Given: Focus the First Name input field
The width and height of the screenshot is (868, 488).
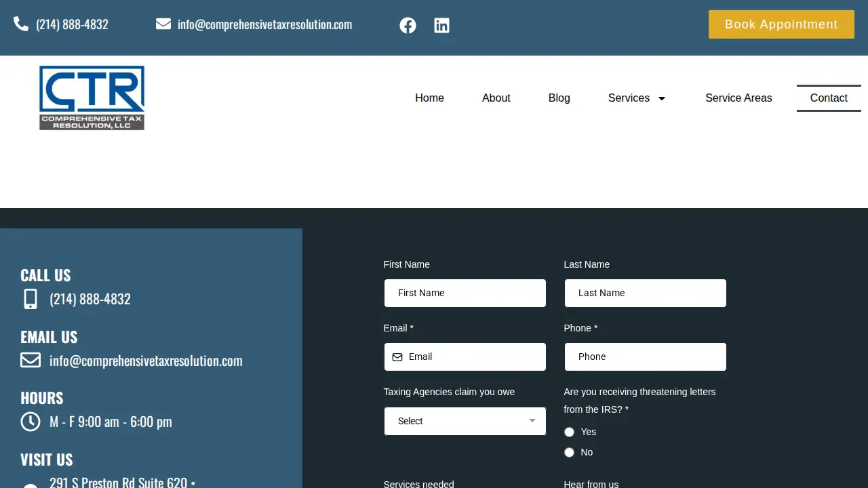Looking at the screenshot, I should 465,293.
